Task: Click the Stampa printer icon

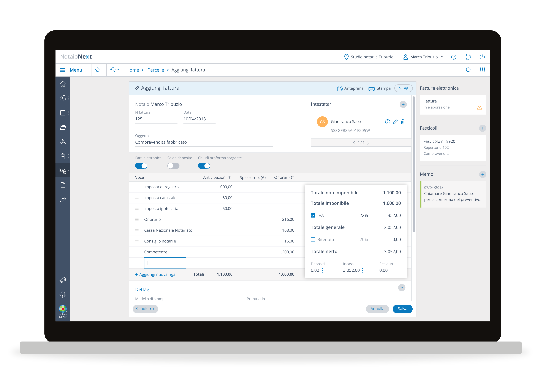Action: (371, 88)
